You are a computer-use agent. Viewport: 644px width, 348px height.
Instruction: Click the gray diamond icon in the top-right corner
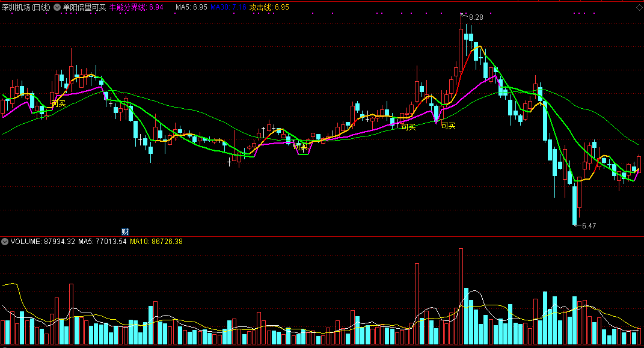(x=638, y=8)
